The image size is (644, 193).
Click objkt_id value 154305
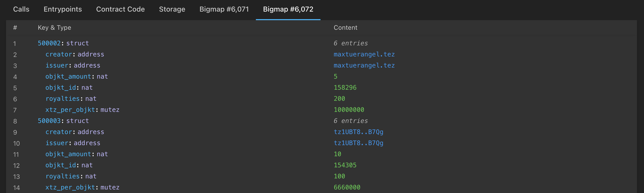point(345,165)
